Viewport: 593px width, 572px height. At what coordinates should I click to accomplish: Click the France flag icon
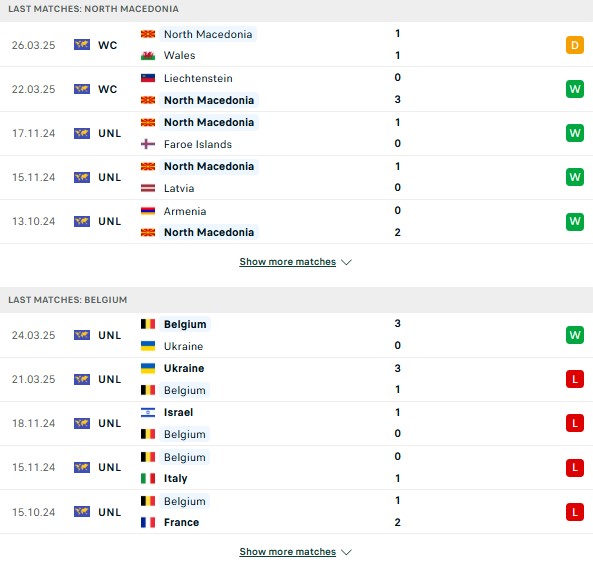point(148,522)
